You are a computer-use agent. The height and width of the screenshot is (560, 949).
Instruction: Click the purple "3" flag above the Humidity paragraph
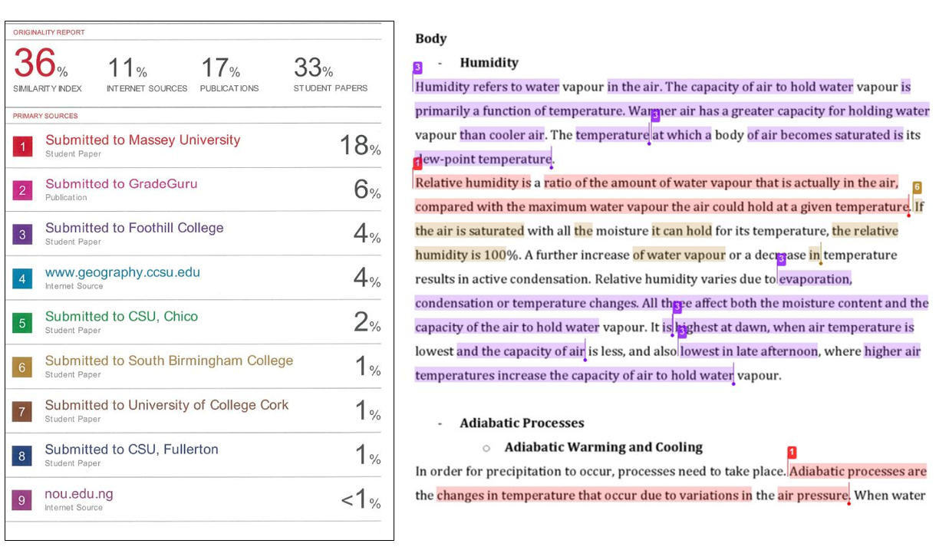[417, 68]
